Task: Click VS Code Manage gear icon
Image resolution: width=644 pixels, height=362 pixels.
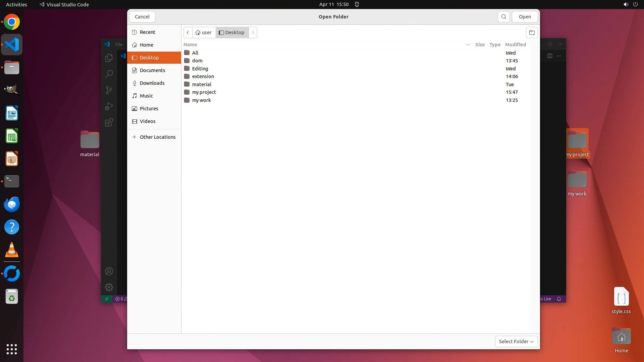Action: (109, 287)
